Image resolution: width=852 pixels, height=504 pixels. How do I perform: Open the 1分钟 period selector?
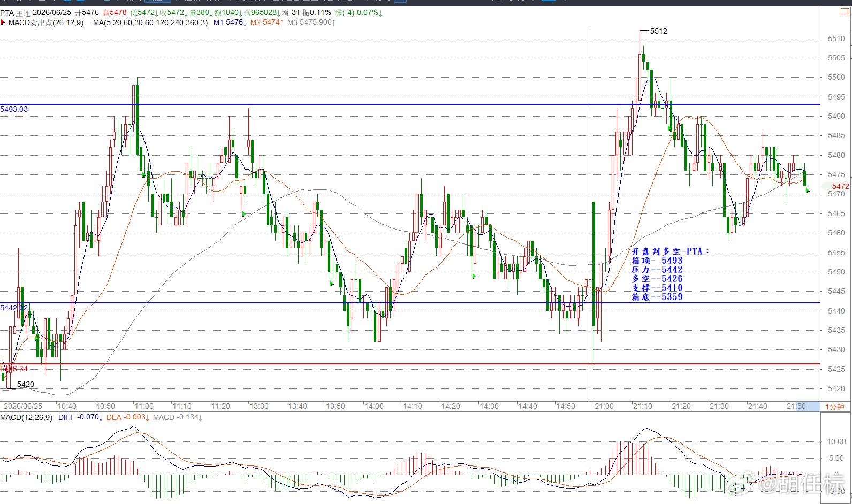(835, 407)
